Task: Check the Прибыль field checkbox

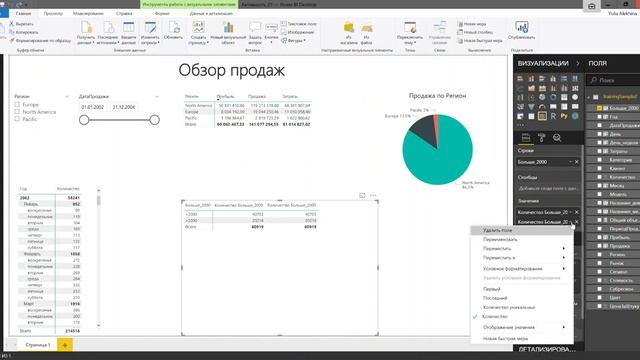Action: coord(599,237)
